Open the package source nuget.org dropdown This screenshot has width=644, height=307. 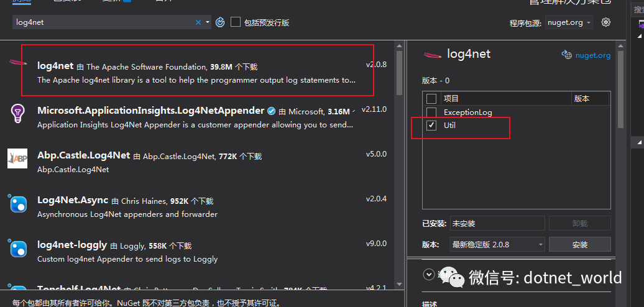pos(569,22)
